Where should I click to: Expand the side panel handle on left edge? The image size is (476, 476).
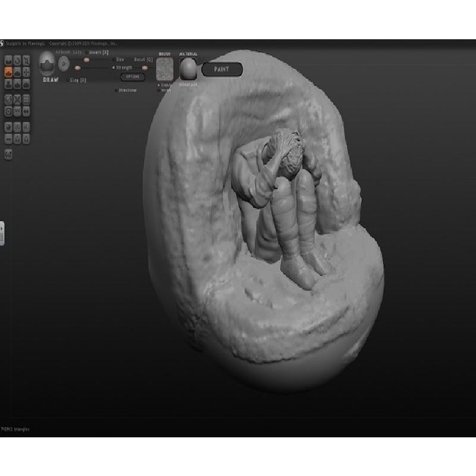(x=2, y=233)
